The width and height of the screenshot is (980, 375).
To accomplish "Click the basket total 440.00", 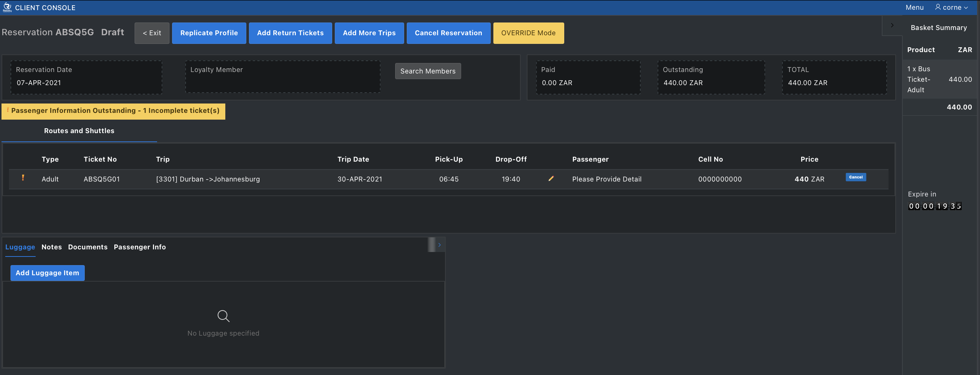I will 959,107.
